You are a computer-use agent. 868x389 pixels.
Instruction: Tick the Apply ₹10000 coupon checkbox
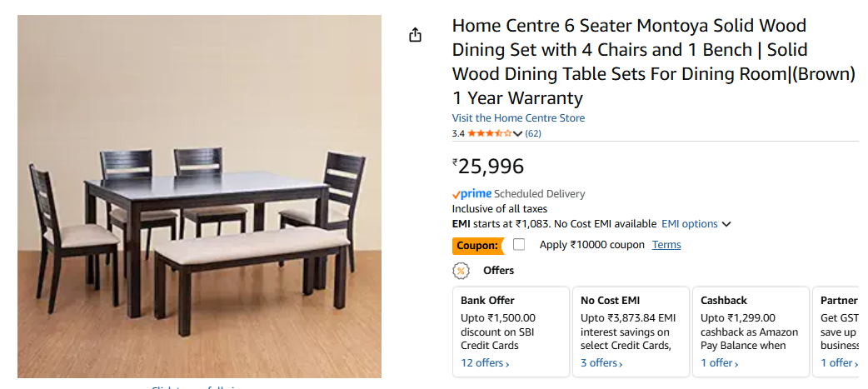pos(519,245)
